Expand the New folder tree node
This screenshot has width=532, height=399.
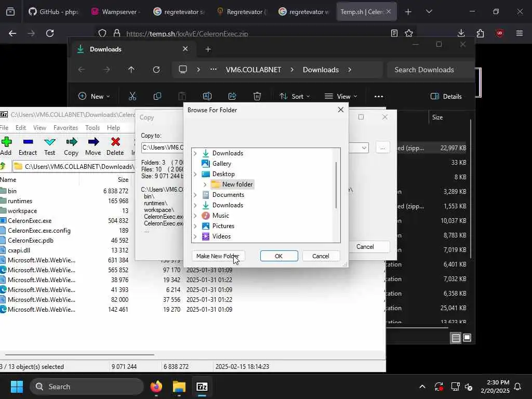point(205,184)
